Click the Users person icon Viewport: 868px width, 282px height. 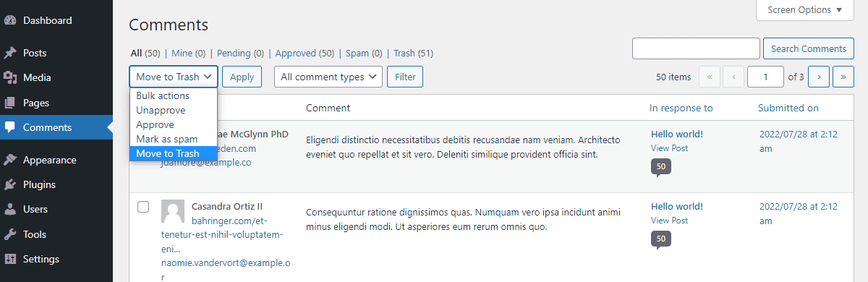10,210
